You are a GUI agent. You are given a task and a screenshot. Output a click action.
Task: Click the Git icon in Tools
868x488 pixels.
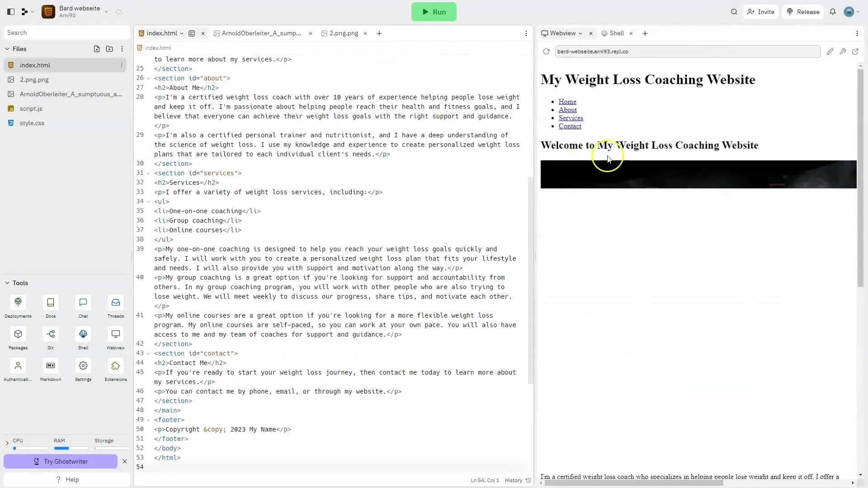click(x=51, y=334)
